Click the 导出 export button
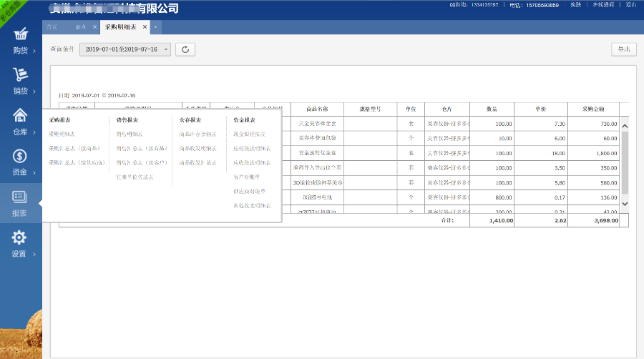The width and height of the screenshot is (644, 359). pyautogui.click(x=624, y=49)
